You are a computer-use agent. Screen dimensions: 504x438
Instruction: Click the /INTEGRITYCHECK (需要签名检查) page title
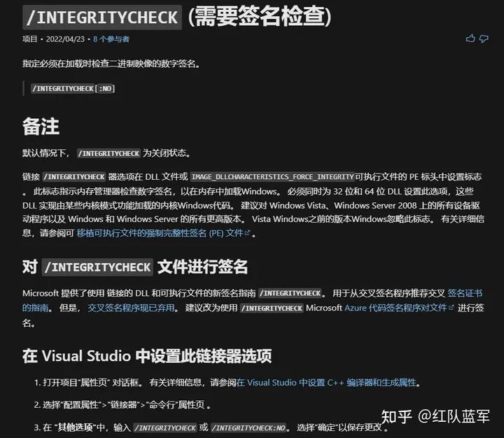[177, 17]
